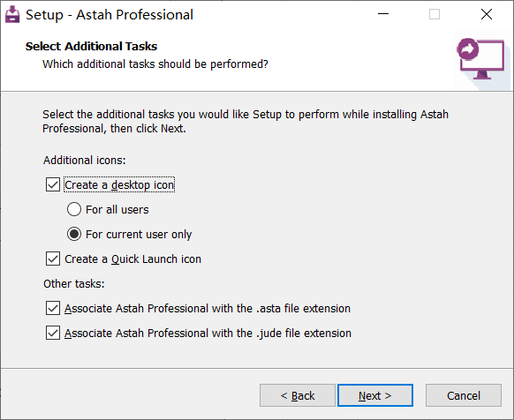The width and height of the screenshot is (514, 420).
Task: Click the 'Create a Quick Launch icon' label text
Action: pyautogui.click(x=132, y=259)
